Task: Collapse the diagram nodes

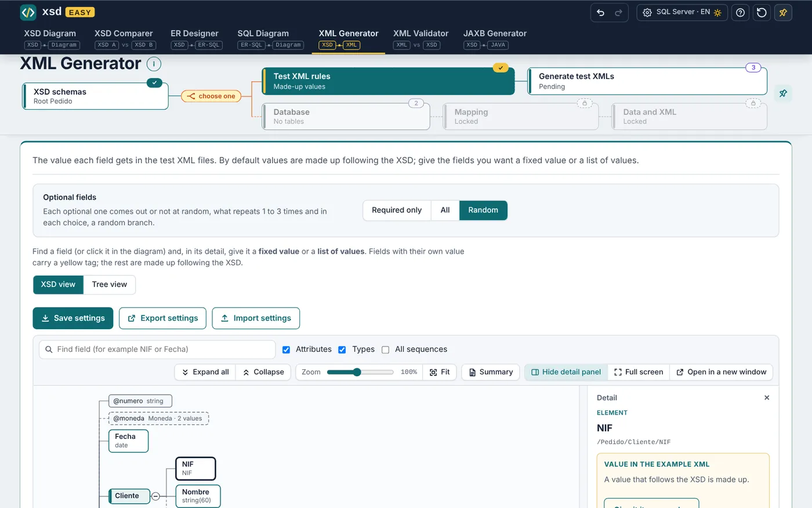Action: (263, 372)
